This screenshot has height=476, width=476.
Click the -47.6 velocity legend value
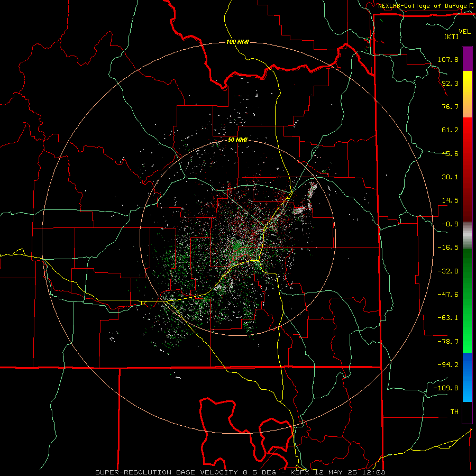tap(448, 295)
